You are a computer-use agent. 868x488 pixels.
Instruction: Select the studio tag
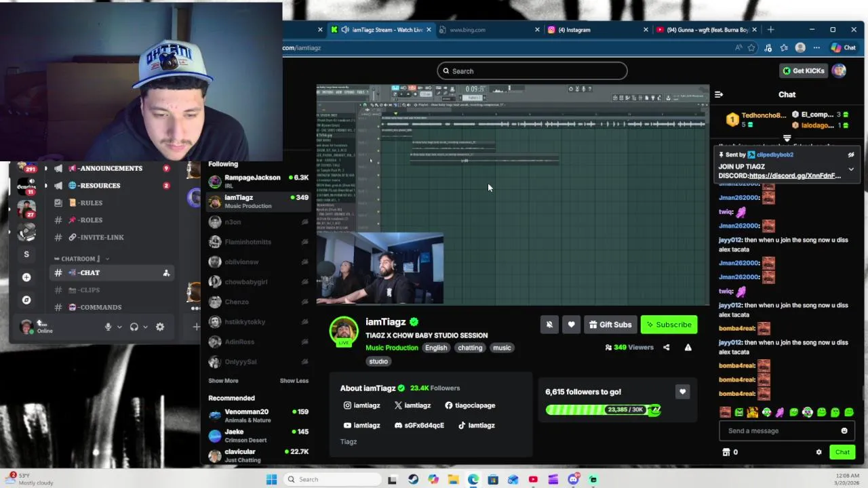[x=378, y=361]
